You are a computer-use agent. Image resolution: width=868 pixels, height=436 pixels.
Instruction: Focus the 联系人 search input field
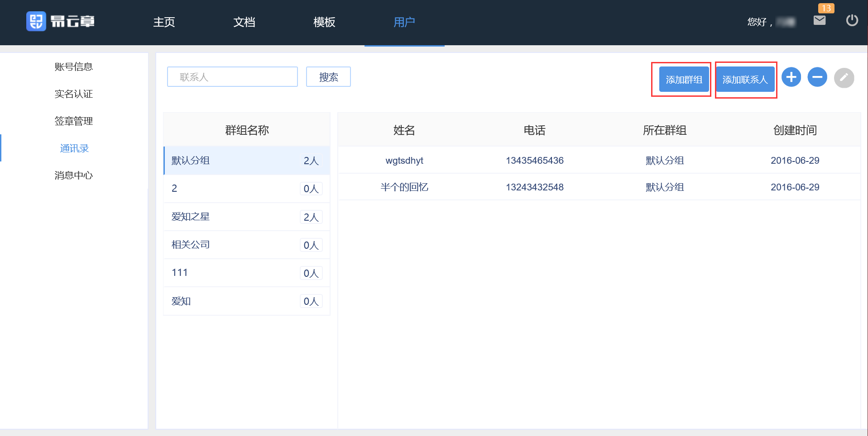pos(232,77)
